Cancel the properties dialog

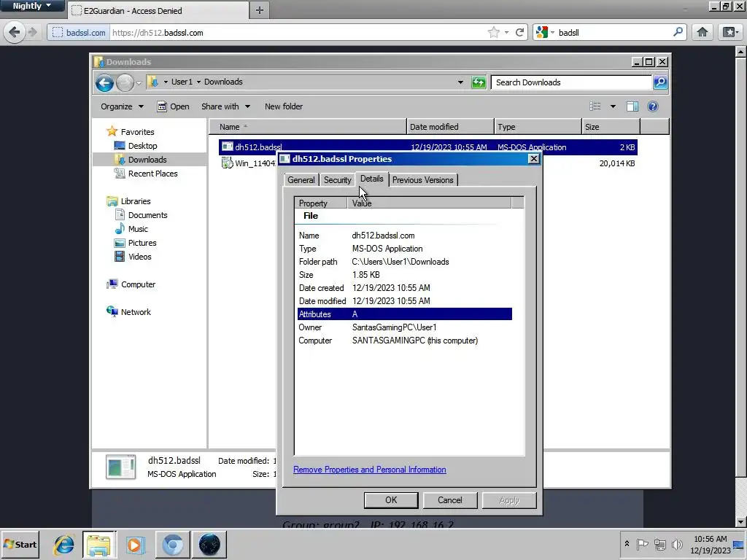(449, 500)
